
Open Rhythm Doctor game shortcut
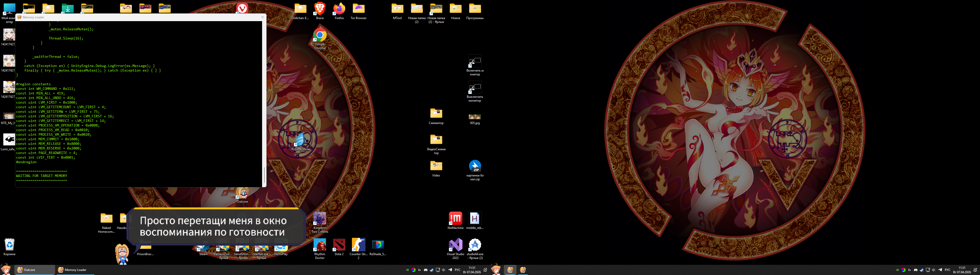click(320, 245)
